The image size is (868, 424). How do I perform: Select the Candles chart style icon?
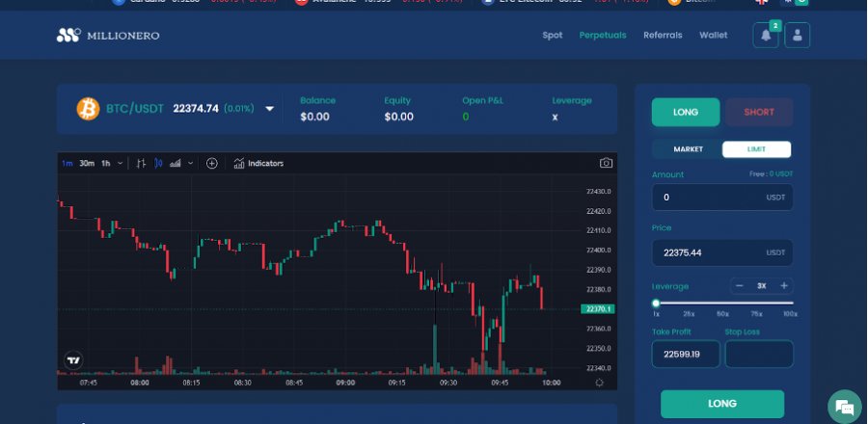pos(158,163)
